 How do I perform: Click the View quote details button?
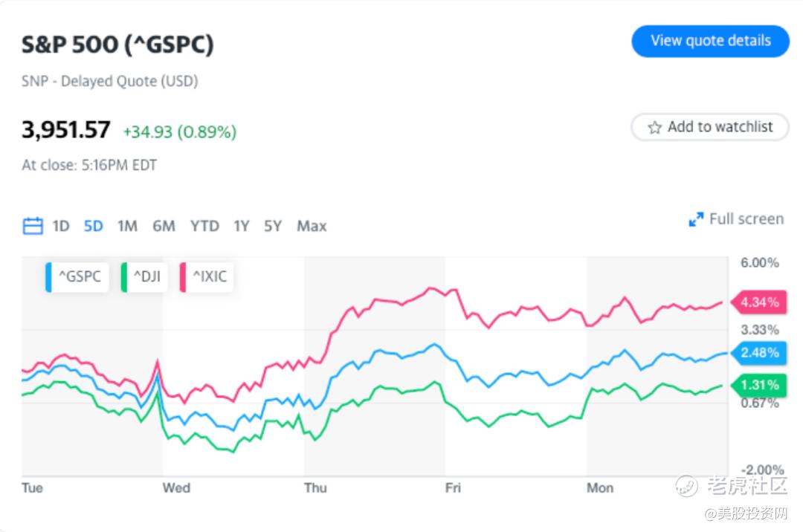[710, 41]
